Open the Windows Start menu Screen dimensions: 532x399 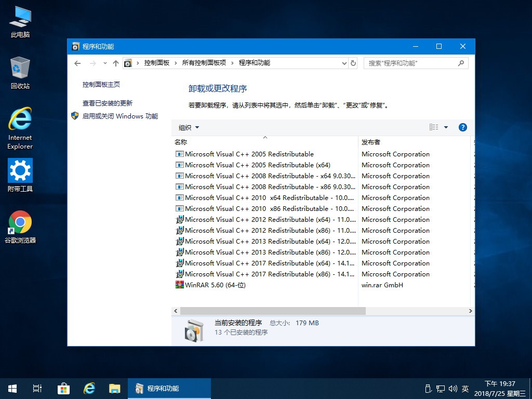12,389
